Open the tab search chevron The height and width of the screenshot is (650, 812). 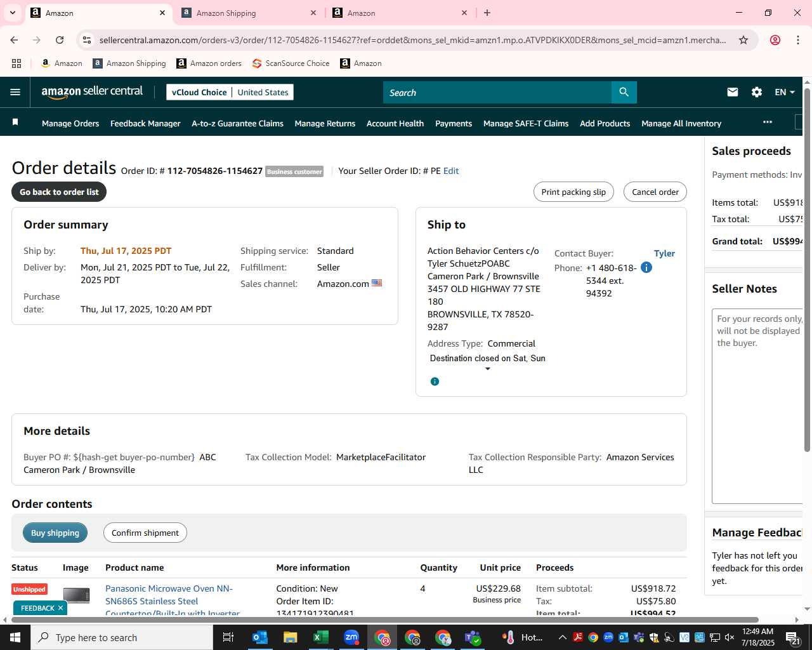coord(12,13)
